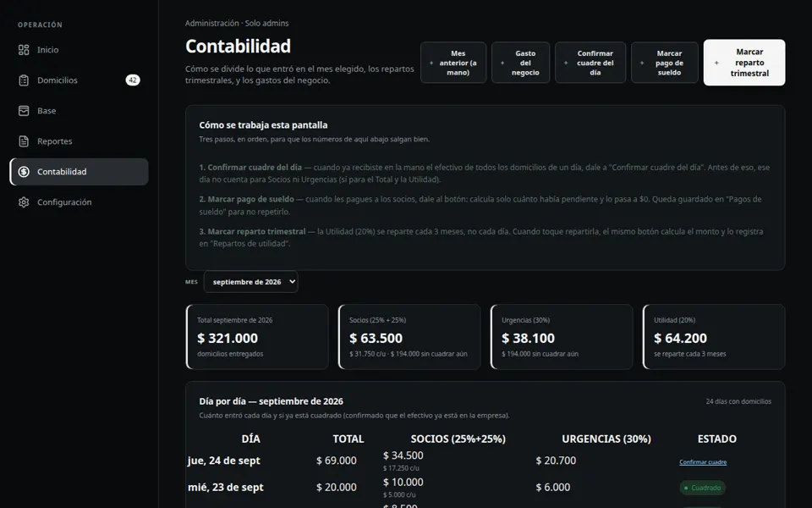Image resolution: width=812 pixels, height=508 pixels.
Task: Click the Inicio dashboard icon
Action: (x=24, y=50)
